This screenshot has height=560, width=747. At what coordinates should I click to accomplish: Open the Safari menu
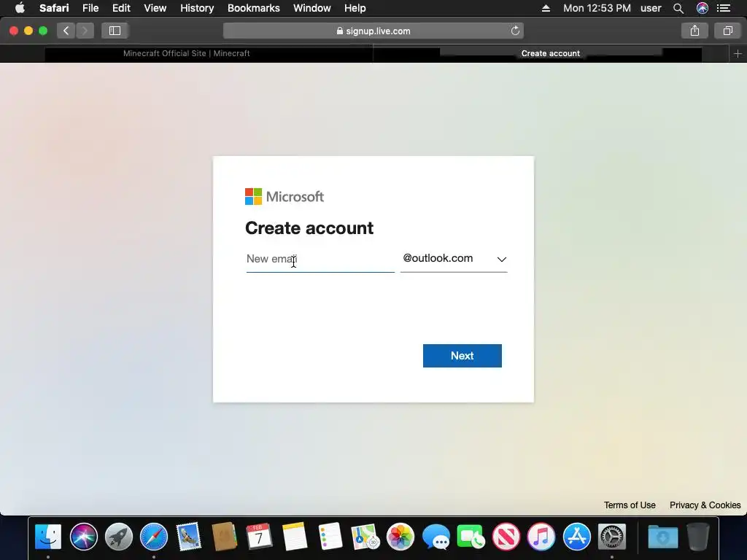tap(54, 8)
